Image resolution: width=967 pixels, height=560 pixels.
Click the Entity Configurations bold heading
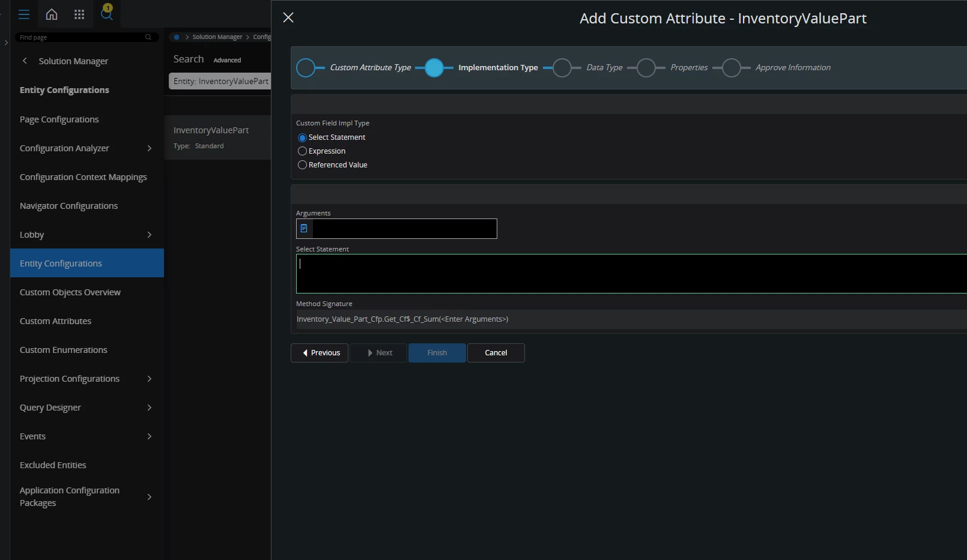(64, 90)
